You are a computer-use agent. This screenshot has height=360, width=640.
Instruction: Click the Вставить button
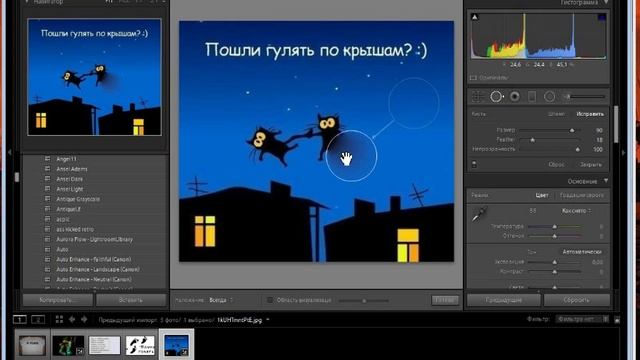131,300
